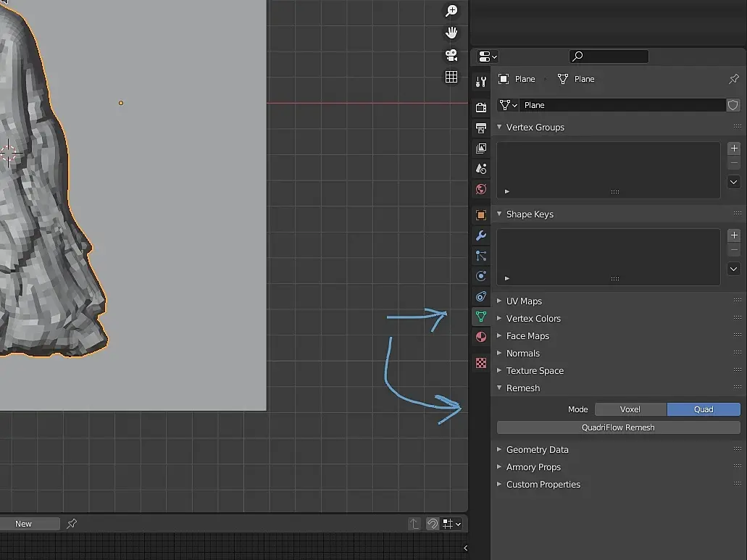This screenshot has width=747, height=560.
Task: Toggle the pin icon beside New
Action: [72, 524]
